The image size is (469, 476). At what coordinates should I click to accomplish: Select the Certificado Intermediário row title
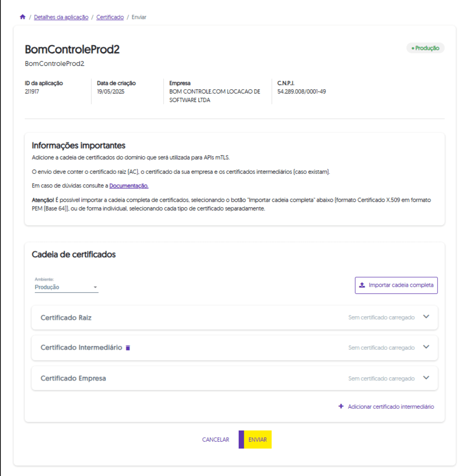click(81, 348)
